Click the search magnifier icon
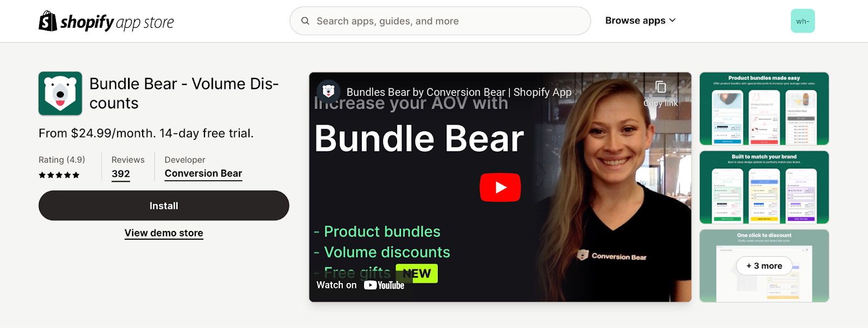The width and height of the screenshot is (868, 328). click(305, 21)
